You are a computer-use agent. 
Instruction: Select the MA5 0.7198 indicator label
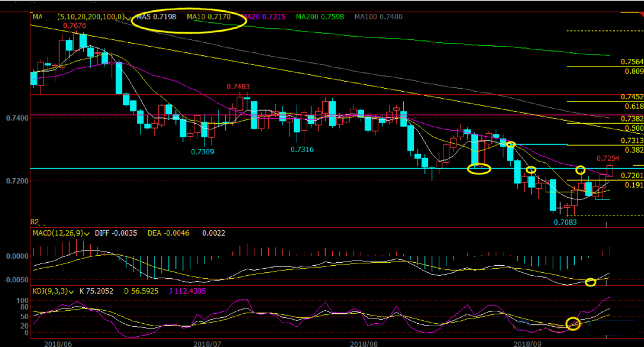pyautogui.click(x=156, y=17)
